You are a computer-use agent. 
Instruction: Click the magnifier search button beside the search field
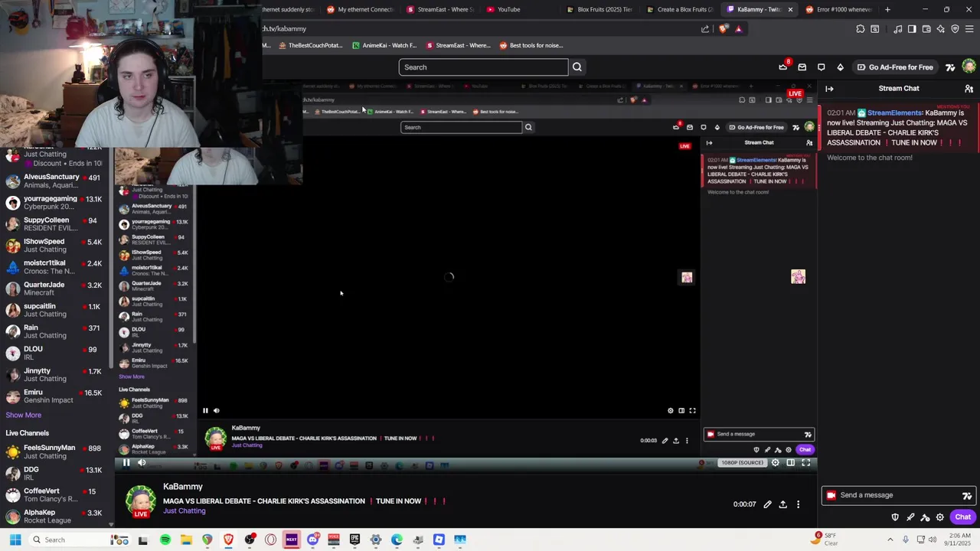[577, 67]
